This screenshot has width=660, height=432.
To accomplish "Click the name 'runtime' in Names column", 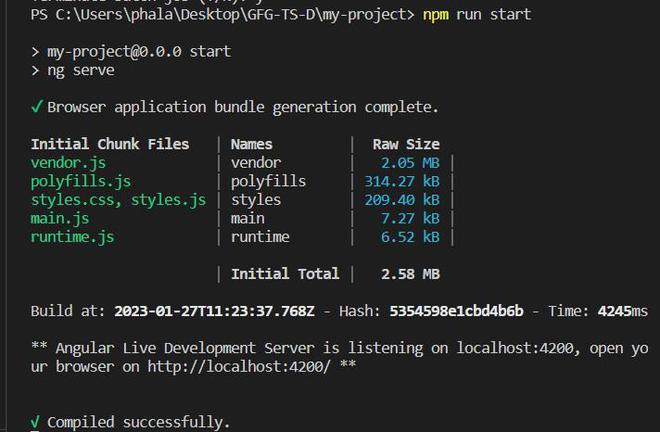I will coord(260,237).
